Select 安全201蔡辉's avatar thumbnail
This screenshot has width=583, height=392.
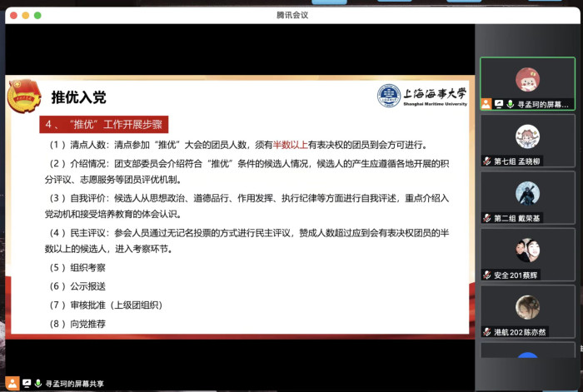click(527, 250)
